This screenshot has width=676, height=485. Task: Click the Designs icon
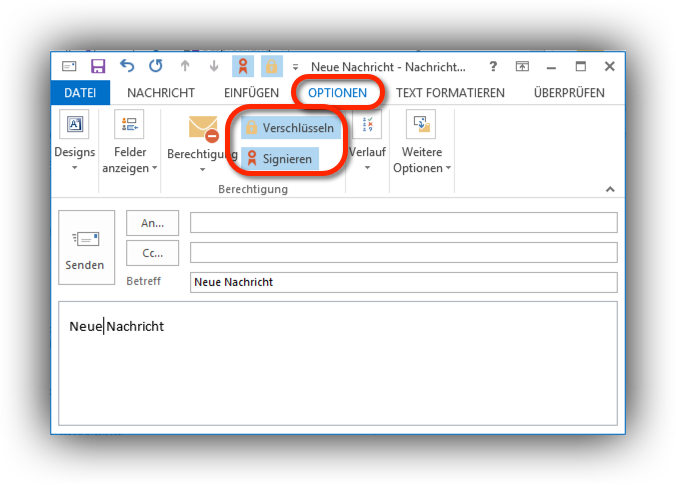pos(74,124)
